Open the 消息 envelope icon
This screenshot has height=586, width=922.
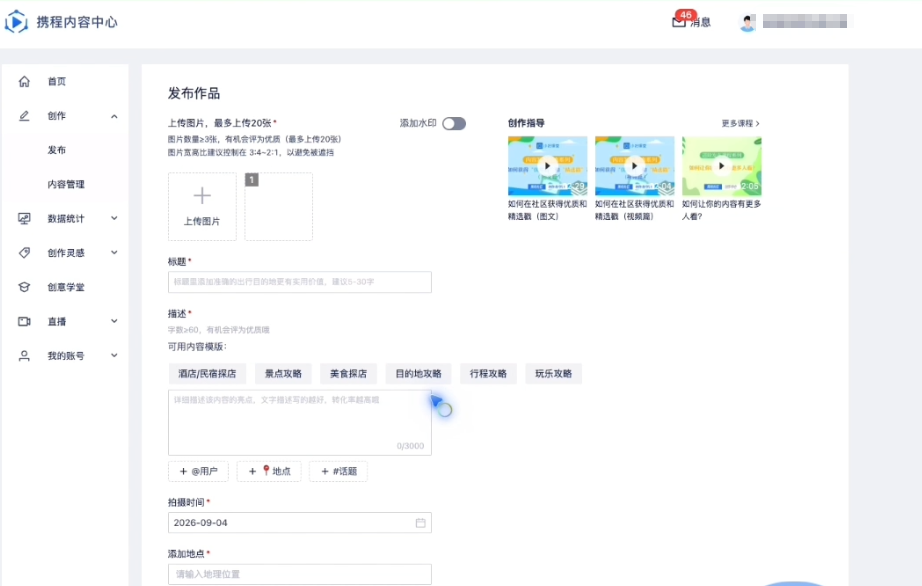pyautogui.click(x=679, y=22)
